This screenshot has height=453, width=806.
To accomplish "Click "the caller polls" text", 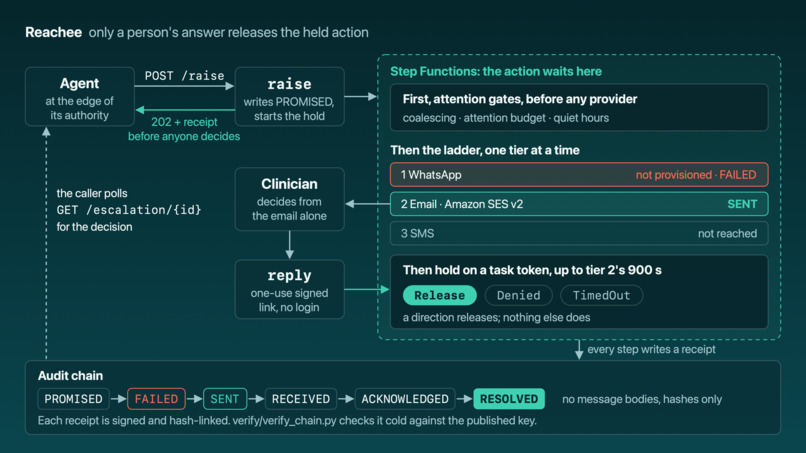I will click(x=92, y=193).
